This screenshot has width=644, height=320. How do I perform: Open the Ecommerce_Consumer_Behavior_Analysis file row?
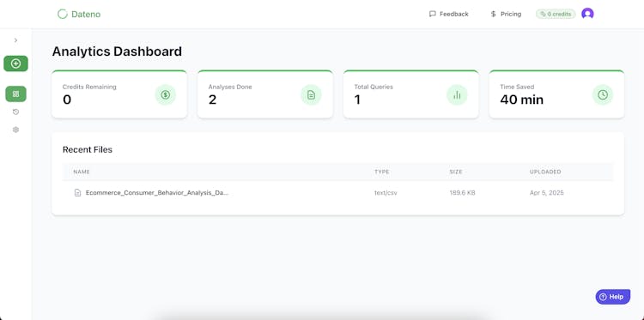337,193
